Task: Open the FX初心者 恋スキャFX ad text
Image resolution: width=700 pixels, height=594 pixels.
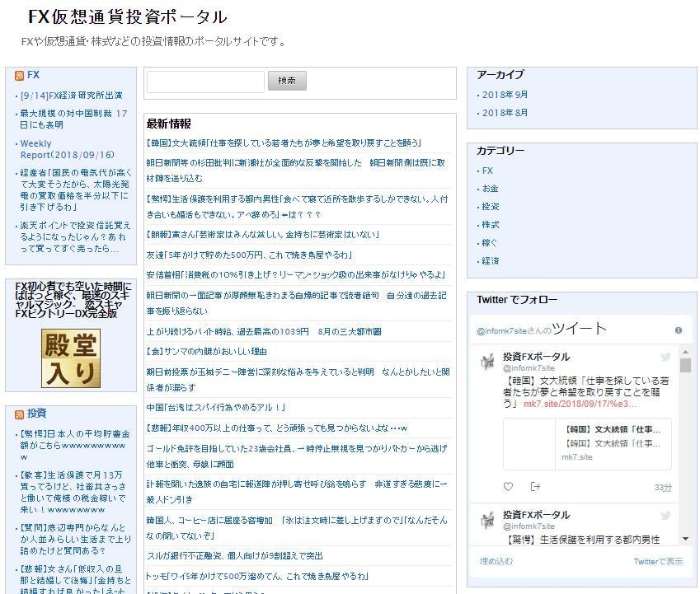Action: click(x=73, y=300)
